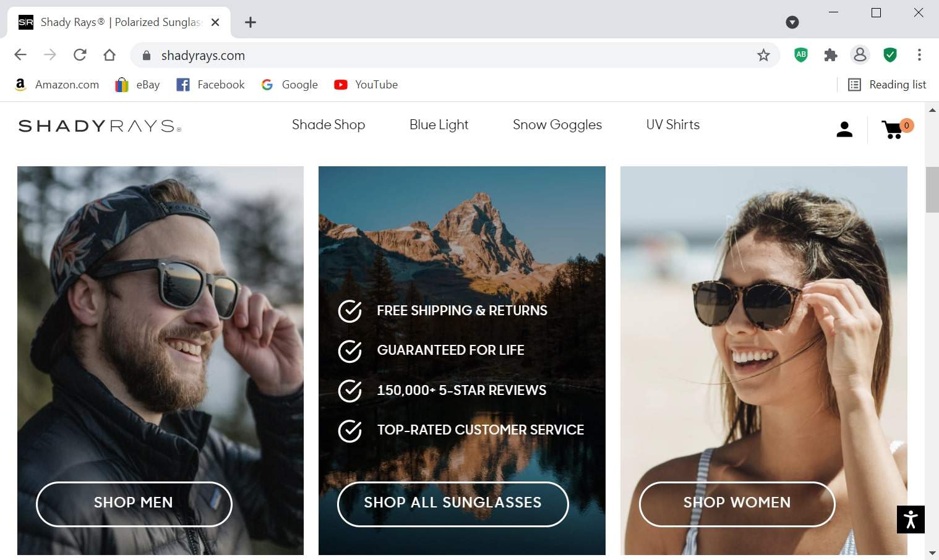Reload the page

coord(80,55)
